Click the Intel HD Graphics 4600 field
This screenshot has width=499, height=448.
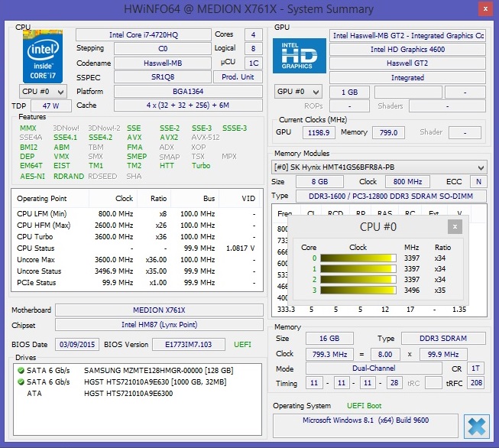tap(407, 50)
